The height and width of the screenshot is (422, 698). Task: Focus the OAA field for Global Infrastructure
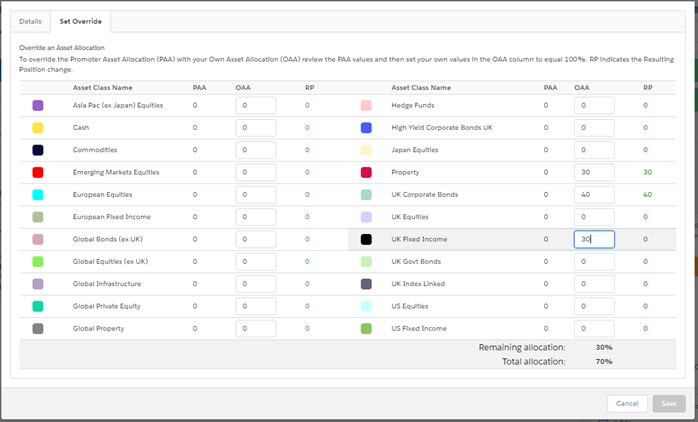tap(256, 284)
